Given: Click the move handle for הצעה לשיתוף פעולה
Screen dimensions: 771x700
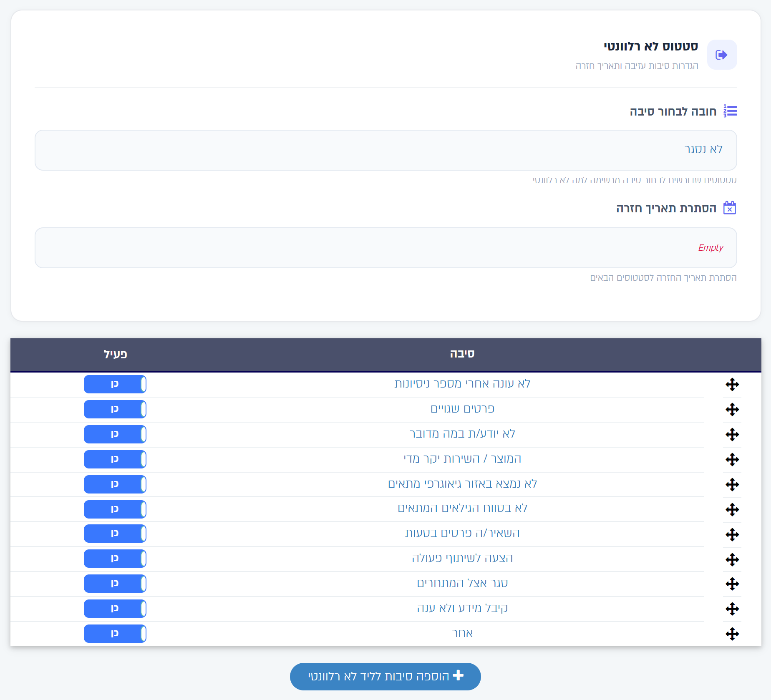Looking at the screenshot, I should coord(732,559).
